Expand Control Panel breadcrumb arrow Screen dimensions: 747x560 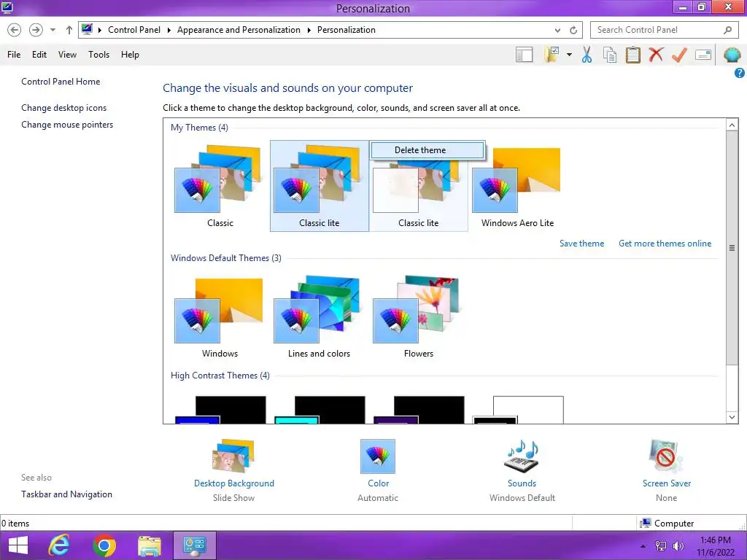tap(169, 30)
